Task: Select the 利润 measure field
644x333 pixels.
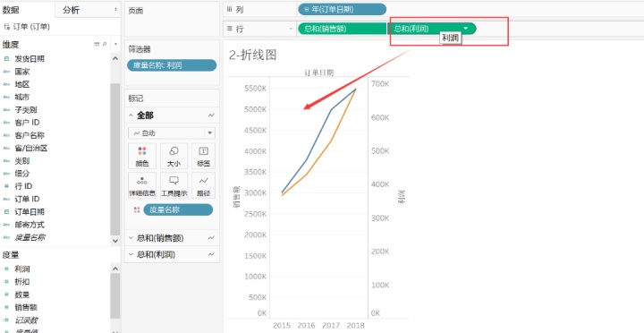Action: click(x=22, y=269)
